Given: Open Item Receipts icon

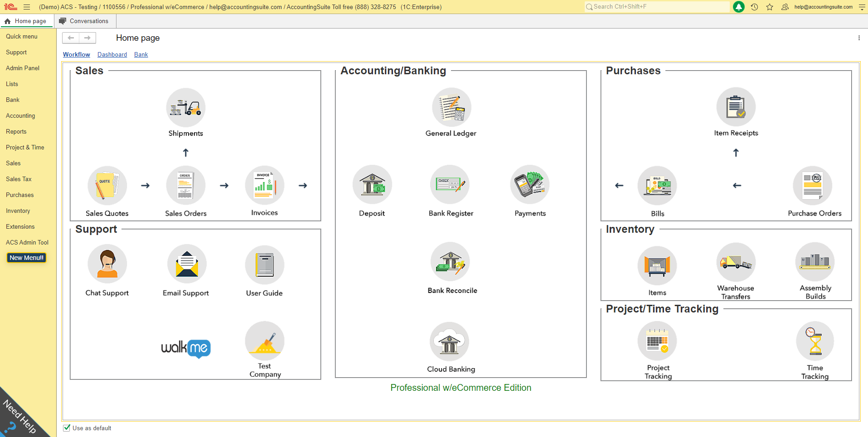Looking at the screenshot, I should [x=736, y=107].
